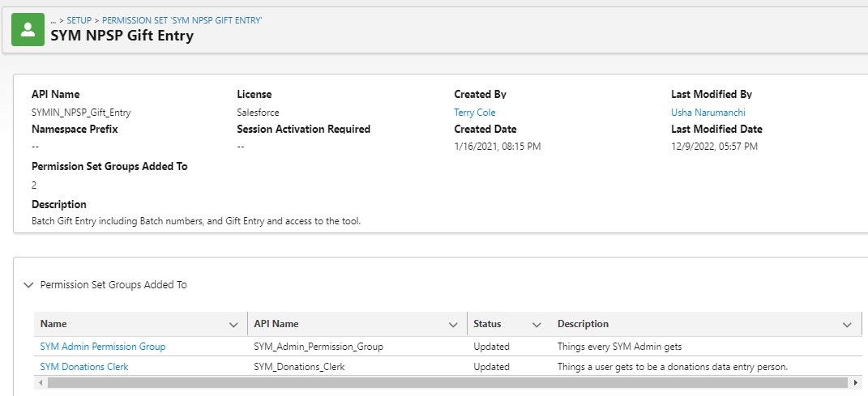Viewport: 868px width, 396px height.
Task: Open the Status column dropdown menu
Action: pos(537,325)
